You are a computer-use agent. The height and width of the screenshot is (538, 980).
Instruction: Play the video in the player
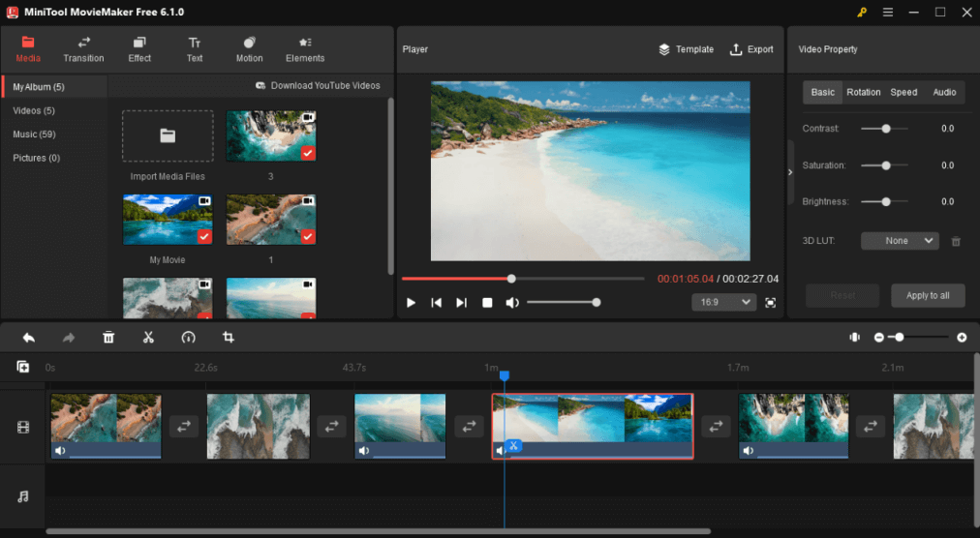tap(411, 303)
